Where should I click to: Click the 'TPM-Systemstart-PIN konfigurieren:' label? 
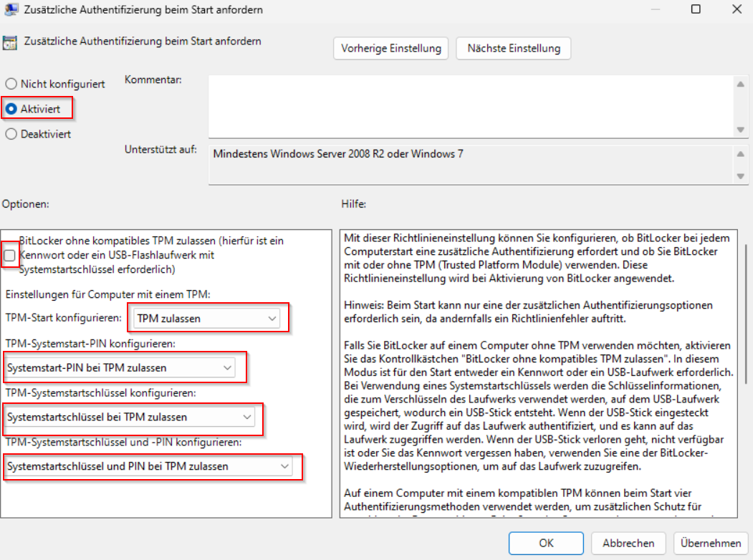coord(90,344)
